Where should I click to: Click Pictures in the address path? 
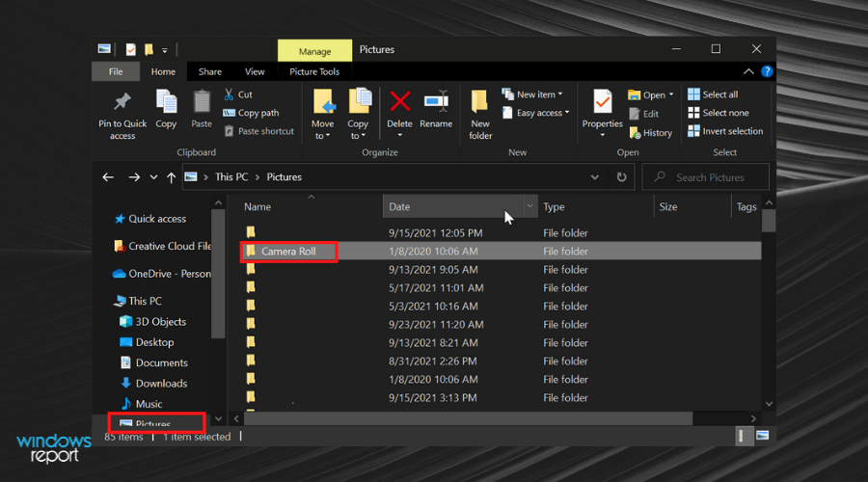coord(284,177)
